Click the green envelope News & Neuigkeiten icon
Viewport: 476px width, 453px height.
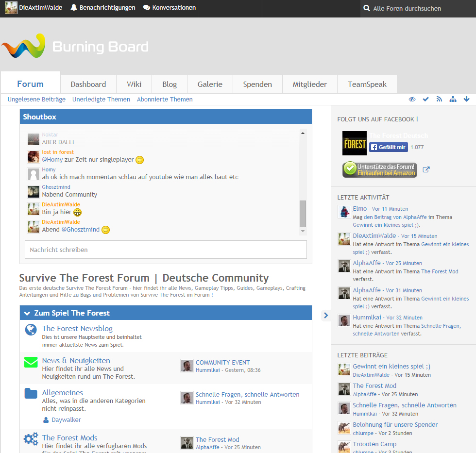click(x=31, y=362)
